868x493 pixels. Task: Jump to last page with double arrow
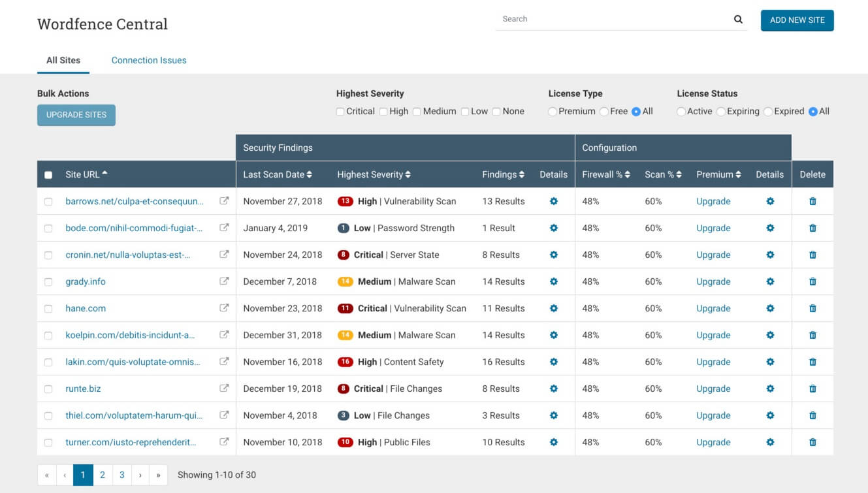159,475
